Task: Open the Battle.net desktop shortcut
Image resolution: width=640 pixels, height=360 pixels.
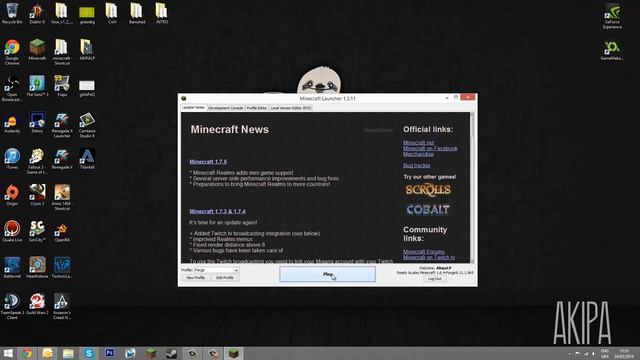Action: coord(12,267)
